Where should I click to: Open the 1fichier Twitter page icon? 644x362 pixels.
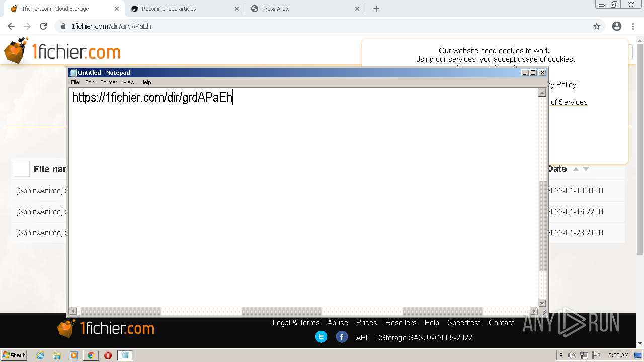pyautogui.click(x=321, y=337)
